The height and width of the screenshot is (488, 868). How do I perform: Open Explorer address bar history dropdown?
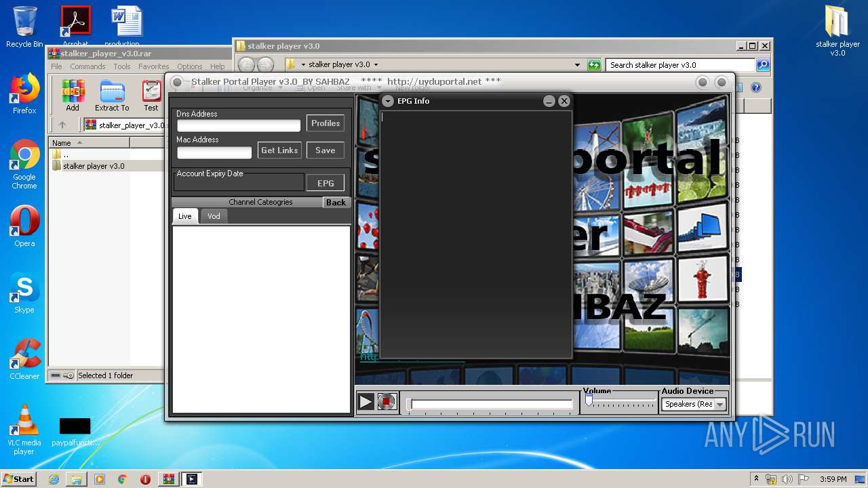tap(577, 65)
